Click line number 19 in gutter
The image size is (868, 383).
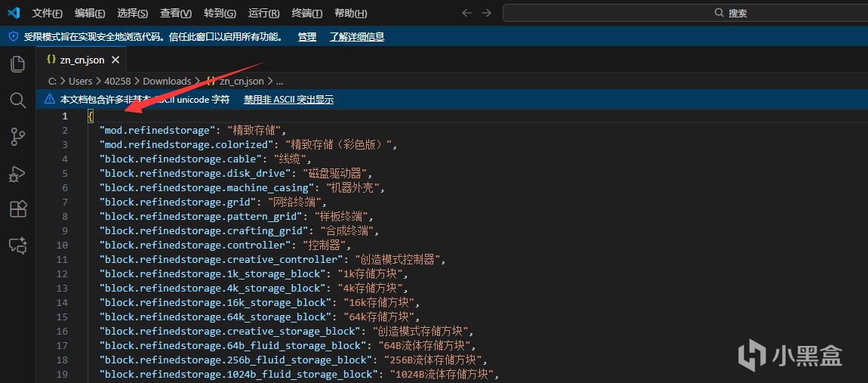[x=62, y=374]
